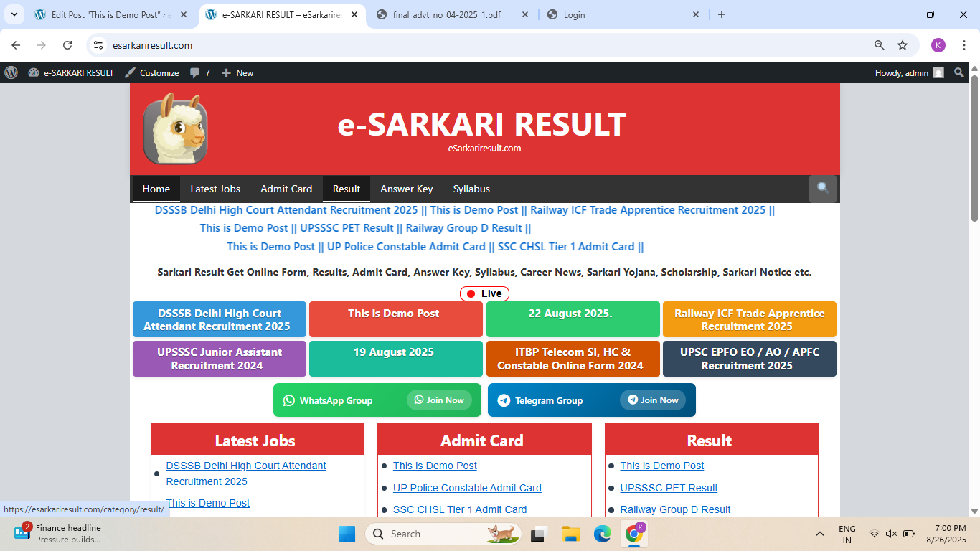980x551 pixels.
Task: Open the red This is Demo Post tile
Action: [396, 319]
